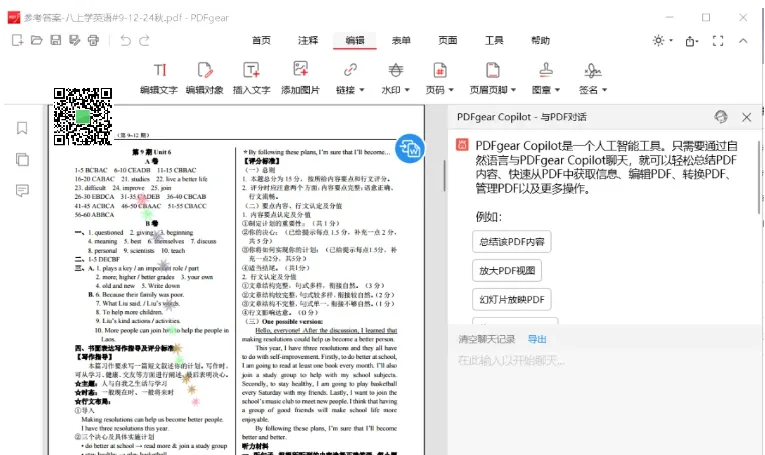The height and width of the screenshot is (455, 765).
Task: Collapse the ribbon with the chevron
Action: (743, 41)
